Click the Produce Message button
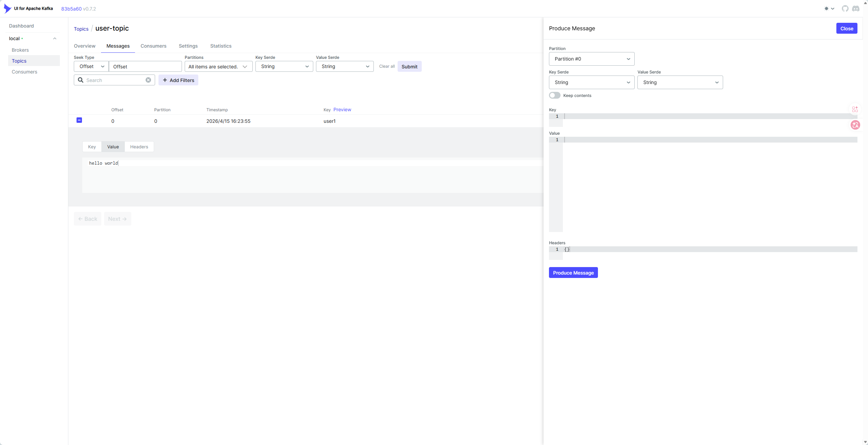 click(x=573, y=273)
